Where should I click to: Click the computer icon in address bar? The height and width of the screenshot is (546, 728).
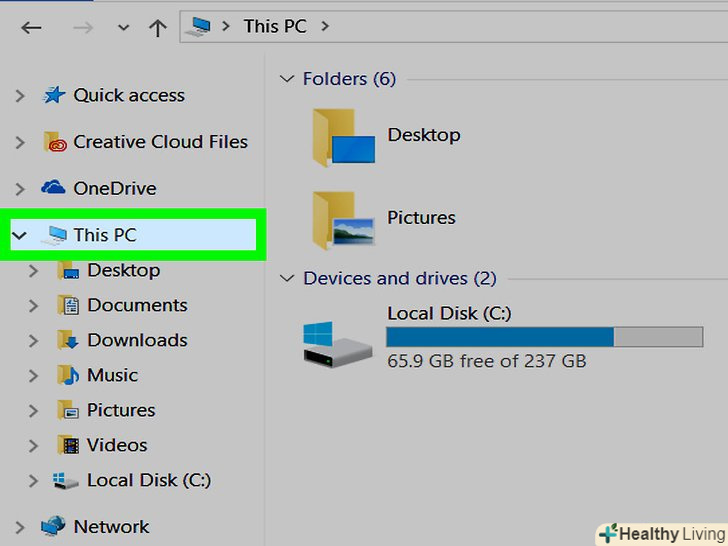(x=198, y=27)
